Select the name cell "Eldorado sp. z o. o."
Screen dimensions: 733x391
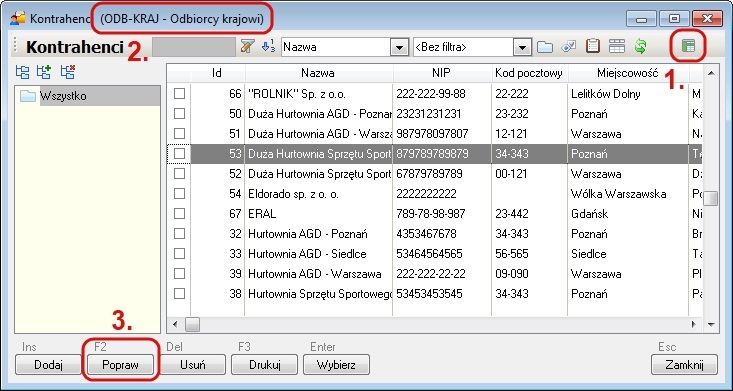point(318,194)
